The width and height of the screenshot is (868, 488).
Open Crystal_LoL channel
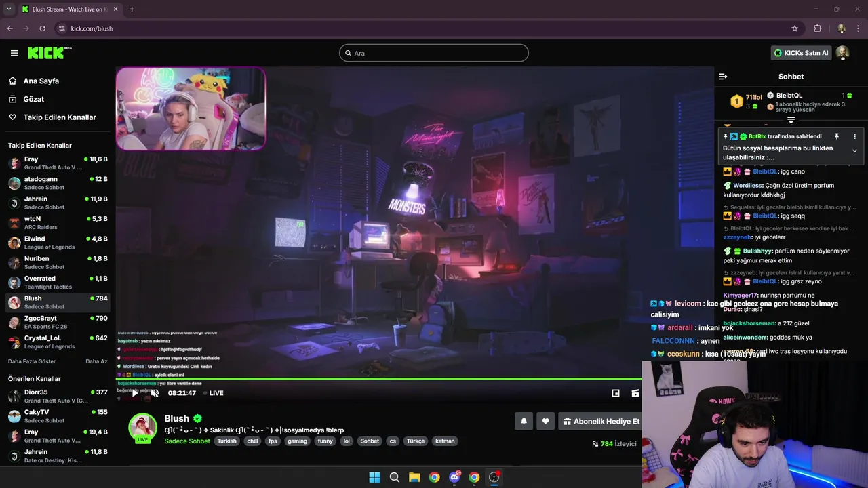(x=58, y=342)
